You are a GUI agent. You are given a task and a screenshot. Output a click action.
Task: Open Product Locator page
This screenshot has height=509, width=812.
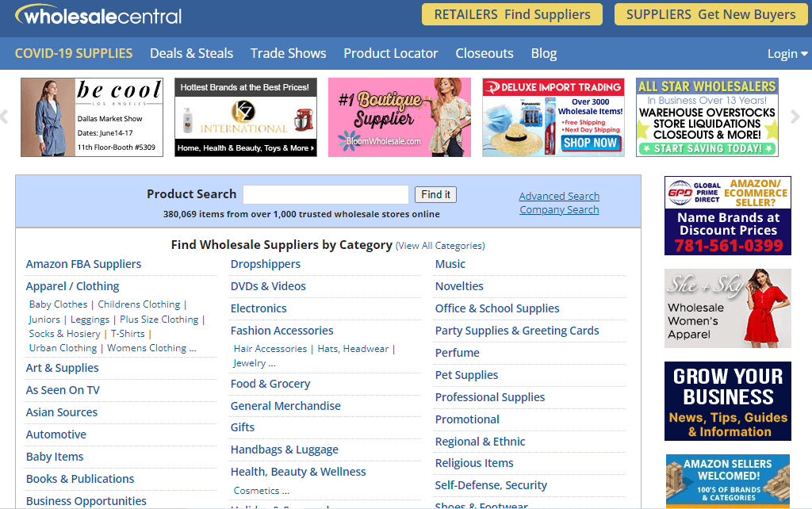pyautogui.click(x=391, y=53)
